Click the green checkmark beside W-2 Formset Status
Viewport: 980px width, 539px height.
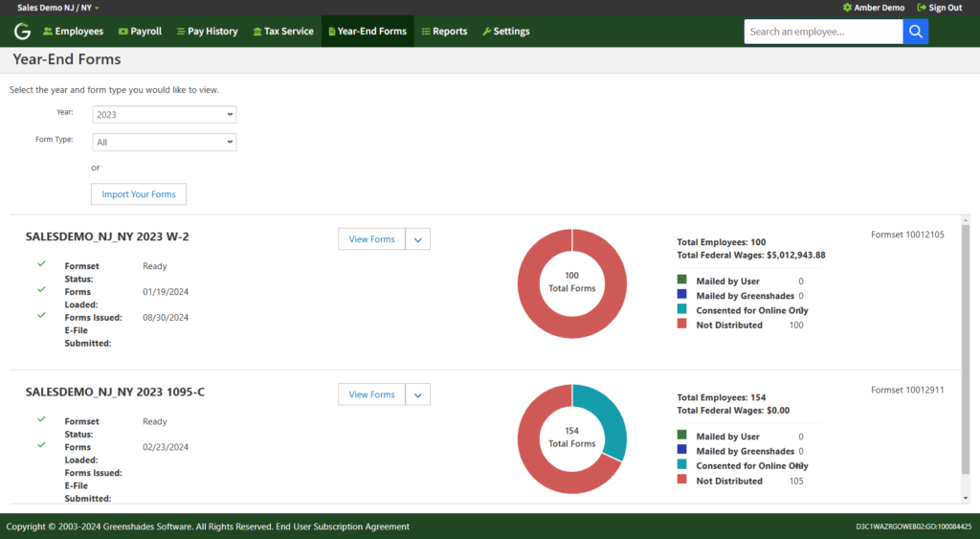[x=41, y=263]
